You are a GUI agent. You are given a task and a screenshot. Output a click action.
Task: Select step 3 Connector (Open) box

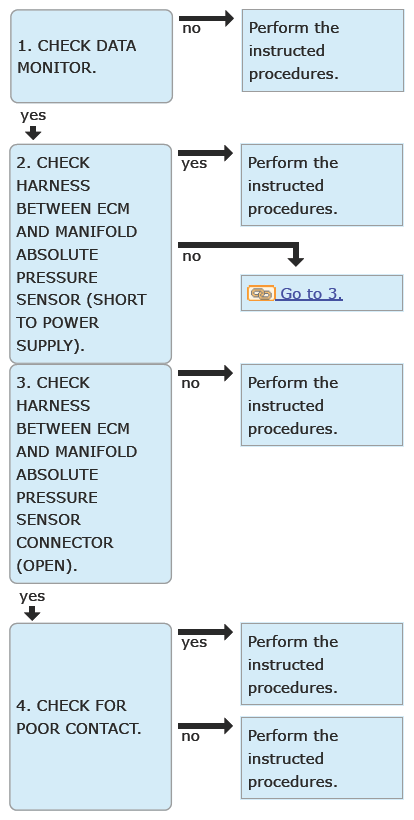click(90, 474)
